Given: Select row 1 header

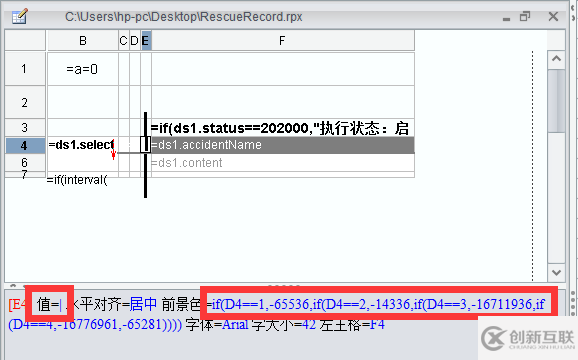Looking at the screenshot, I should pyautogui.click(x=24, y=69).
